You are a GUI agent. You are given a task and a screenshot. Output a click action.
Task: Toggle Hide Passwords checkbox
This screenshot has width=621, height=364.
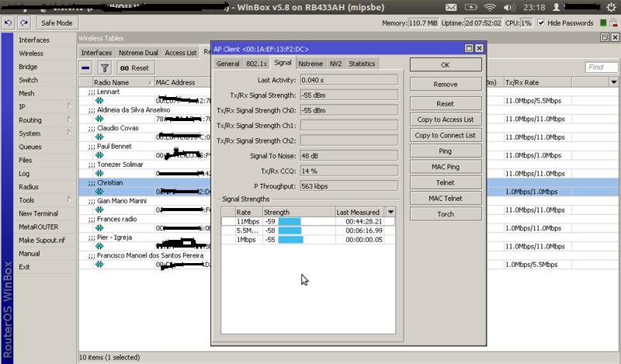click(x=541, y=23)
